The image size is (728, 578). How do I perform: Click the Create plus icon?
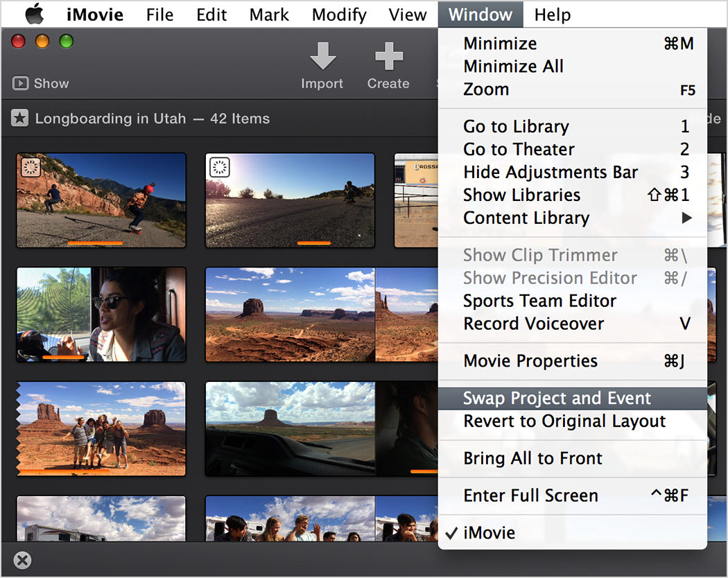point(388,56)
